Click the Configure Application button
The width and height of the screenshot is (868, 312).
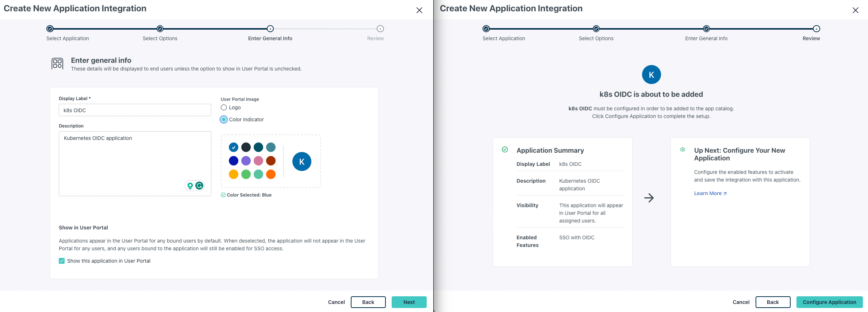click(829, 302)
